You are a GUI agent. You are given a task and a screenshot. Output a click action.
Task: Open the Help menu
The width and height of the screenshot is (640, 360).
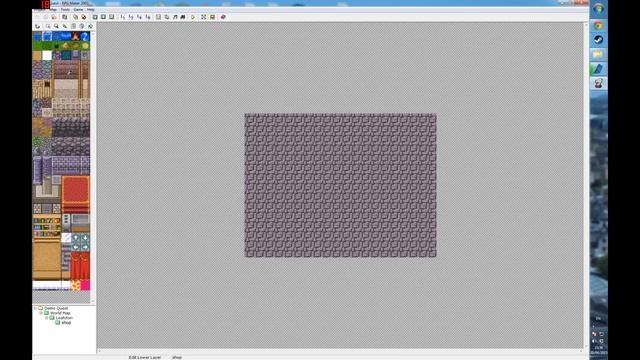[91, 9]
